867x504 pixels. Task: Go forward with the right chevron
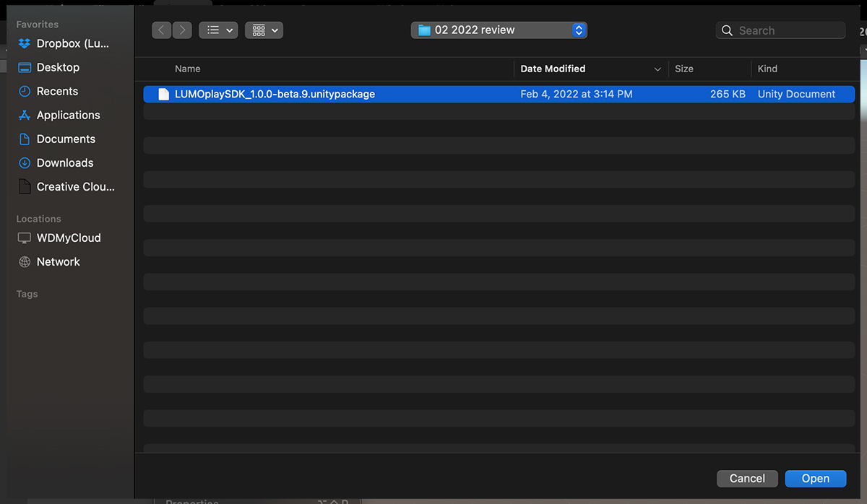tap(182, 30)
